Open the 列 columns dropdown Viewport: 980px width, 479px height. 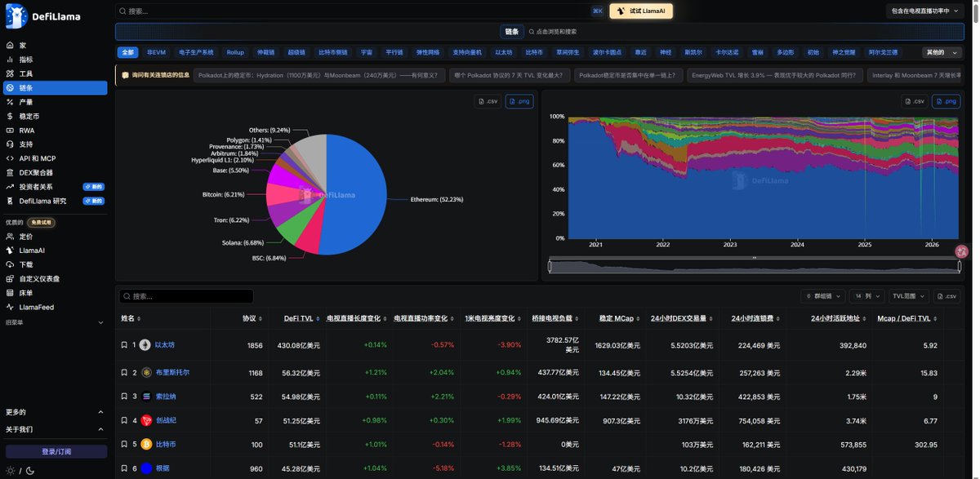pyautogui.click(x=866, y=296)
